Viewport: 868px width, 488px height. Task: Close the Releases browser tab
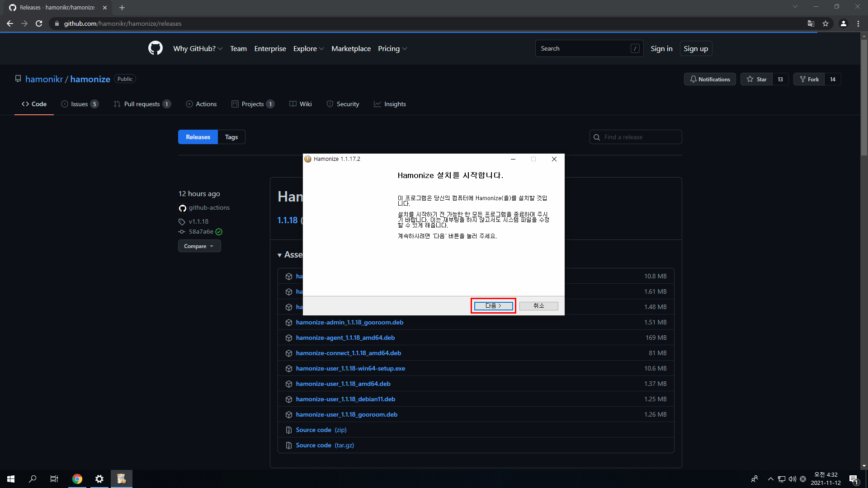(x=105, y=8)
